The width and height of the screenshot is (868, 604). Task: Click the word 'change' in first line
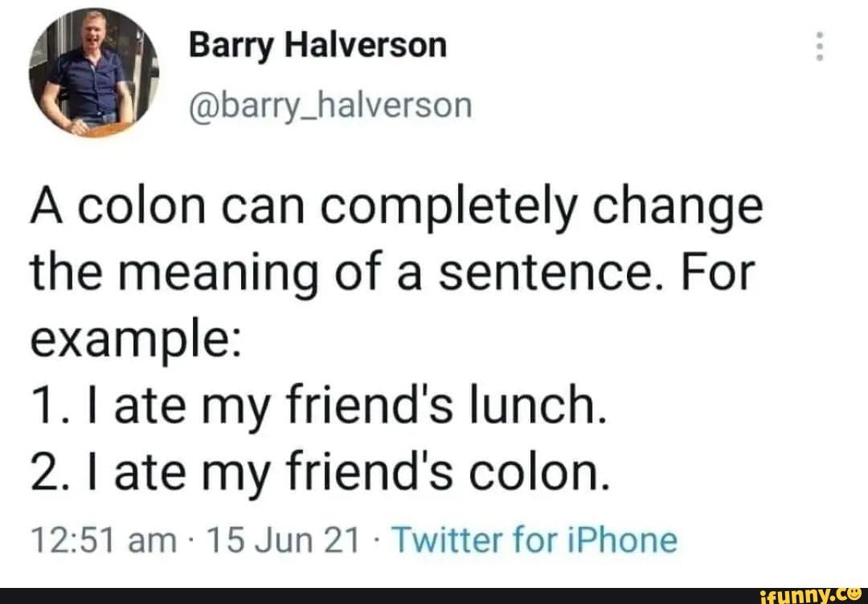coord(678,210)
